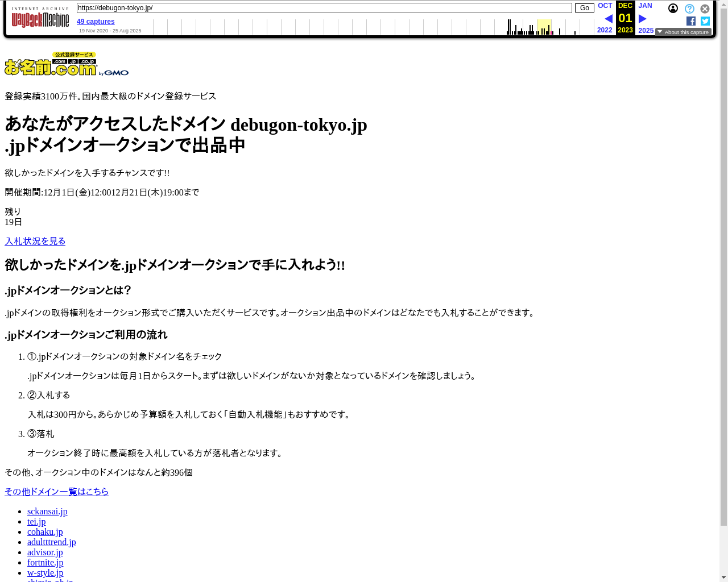Open the fortnite.jp domain link
The width and height of the screenshot is (728, 582).
pos(45,563)
